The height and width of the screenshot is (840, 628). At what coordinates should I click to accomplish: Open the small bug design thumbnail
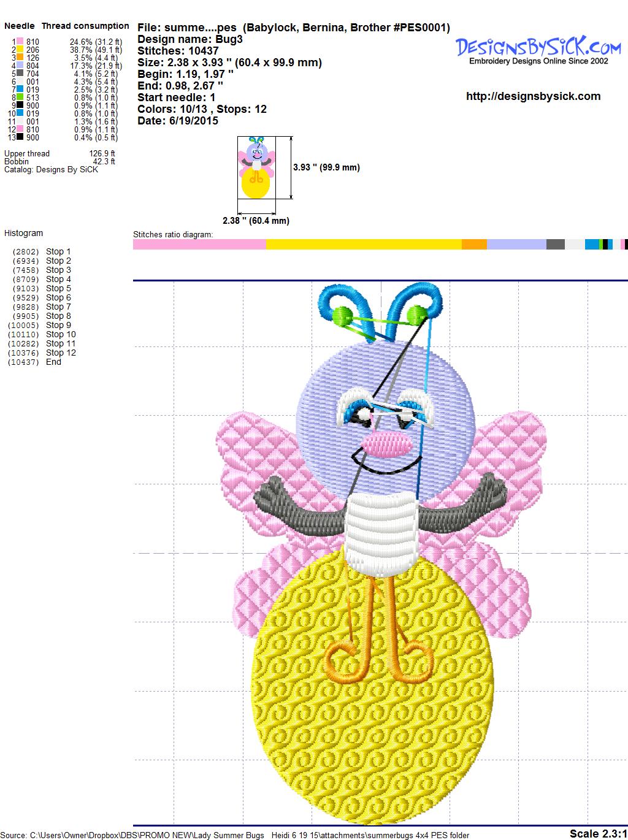pyautogui.click(x=256, y=167)
